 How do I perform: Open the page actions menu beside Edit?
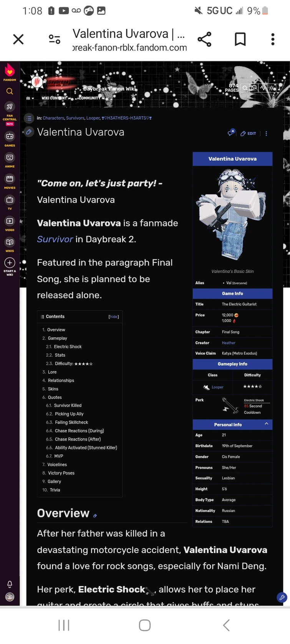click(266, 134)
